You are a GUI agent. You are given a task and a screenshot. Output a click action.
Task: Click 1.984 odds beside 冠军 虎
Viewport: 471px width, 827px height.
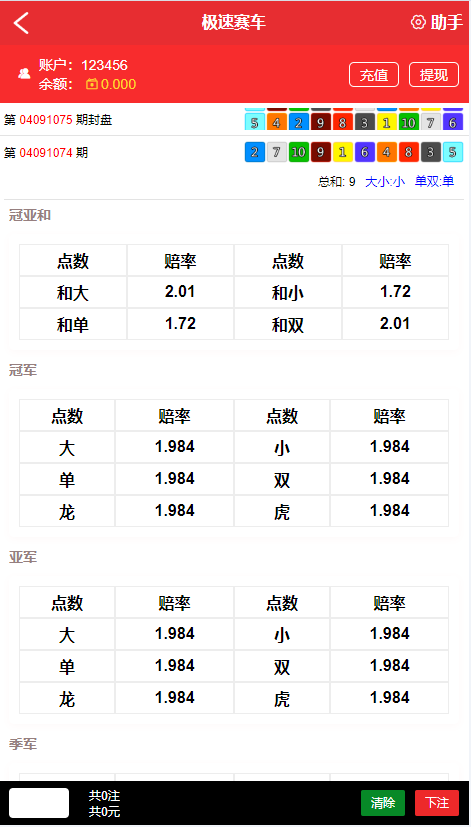click(390, 511)
